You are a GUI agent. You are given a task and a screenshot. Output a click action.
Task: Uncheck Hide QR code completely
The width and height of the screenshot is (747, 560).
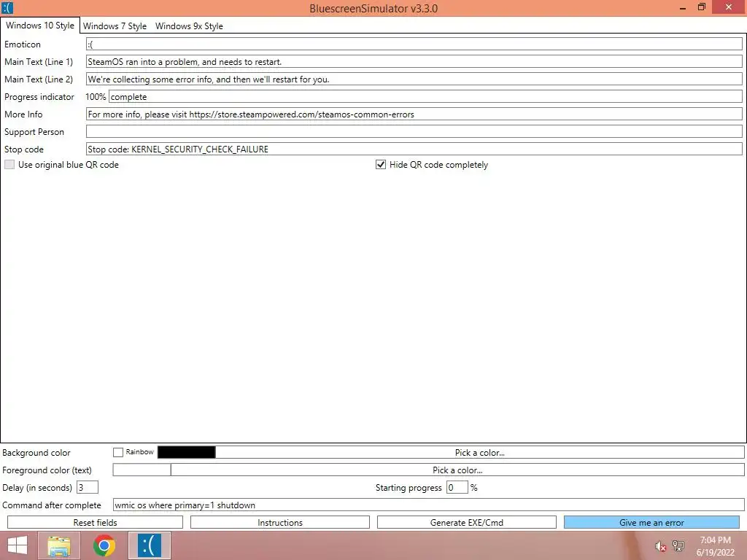point(381,165)
